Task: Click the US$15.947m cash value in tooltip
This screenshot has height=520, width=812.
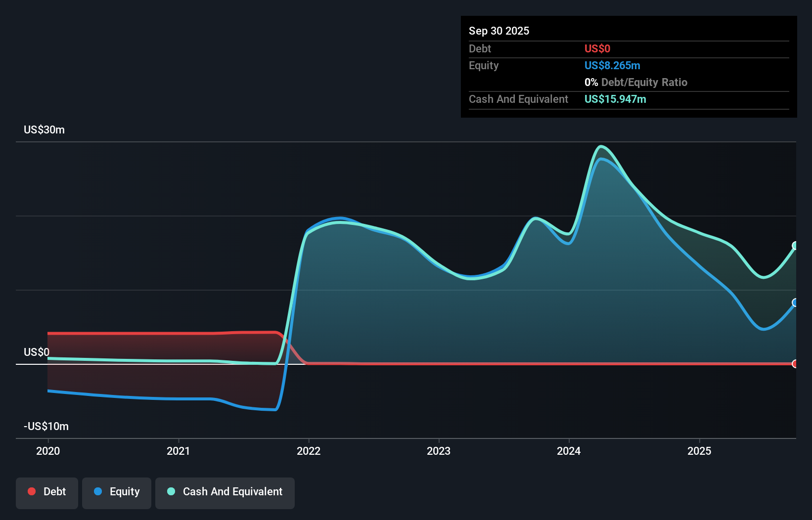Action: pos(615,99)
